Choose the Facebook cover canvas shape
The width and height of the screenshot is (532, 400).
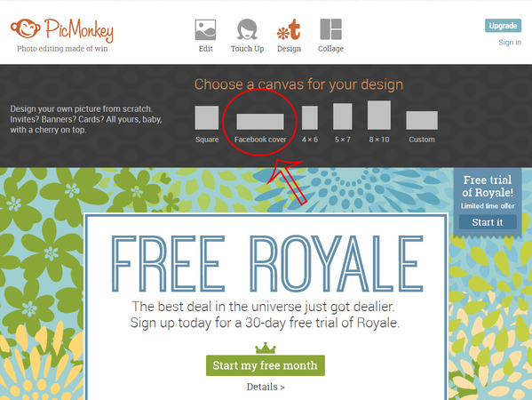tap(260, 122)
